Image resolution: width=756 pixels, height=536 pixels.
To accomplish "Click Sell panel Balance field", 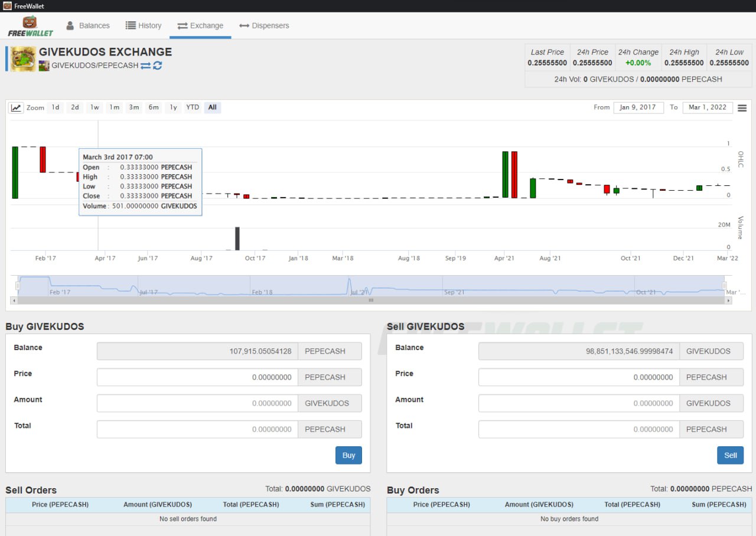I will tap(579, 351).
